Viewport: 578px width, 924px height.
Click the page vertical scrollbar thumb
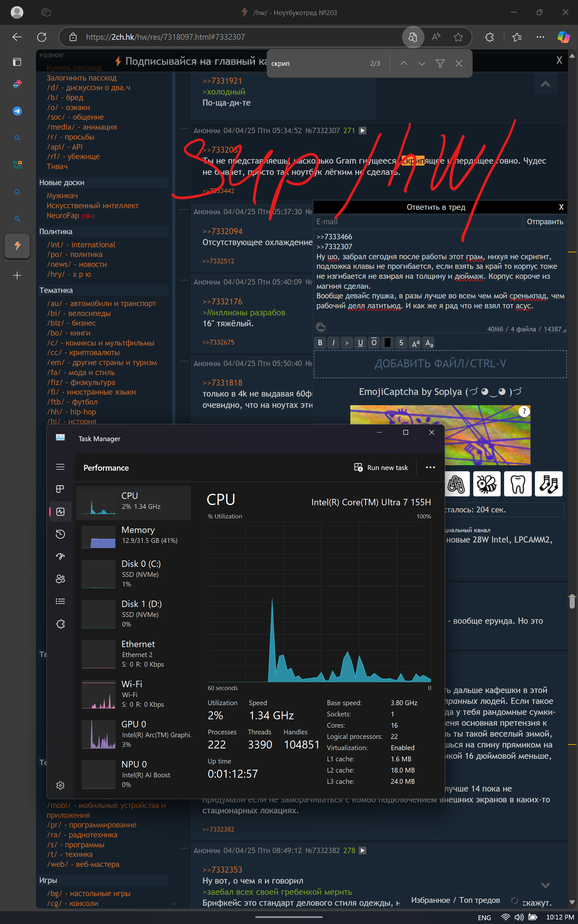(x=572, y=601)
